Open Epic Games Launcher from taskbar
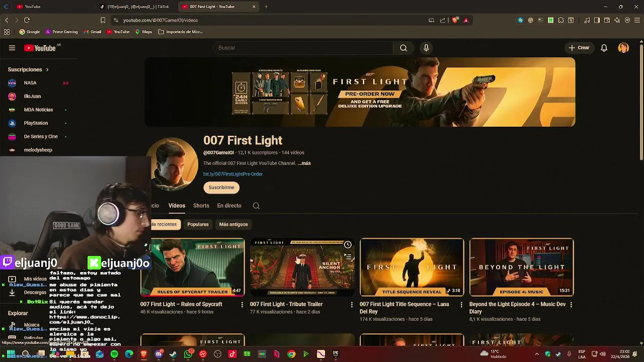The height and width of the screenshot is (362, 644). (336, 354)
